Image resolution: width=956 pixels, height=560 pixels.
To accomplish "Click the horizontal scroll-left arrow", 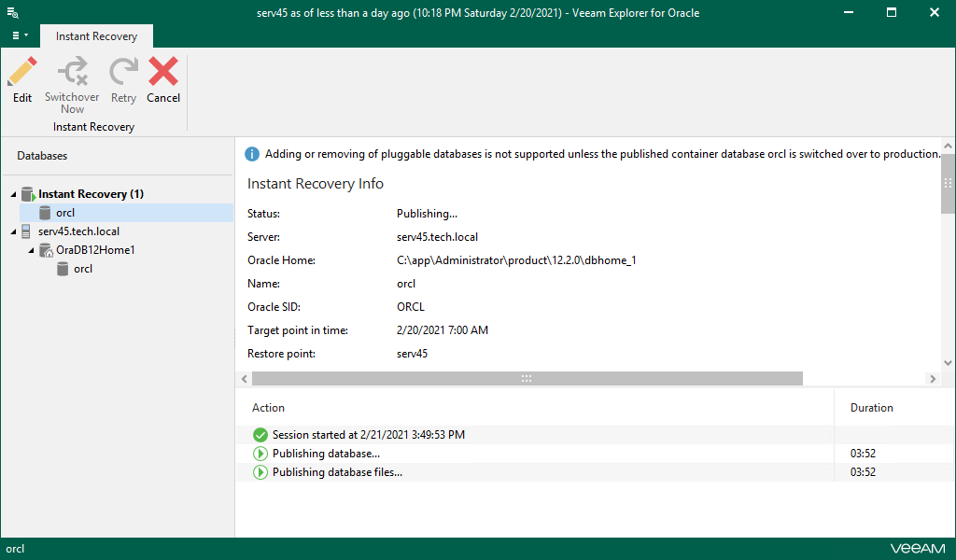I will click(x=245, y=378).
